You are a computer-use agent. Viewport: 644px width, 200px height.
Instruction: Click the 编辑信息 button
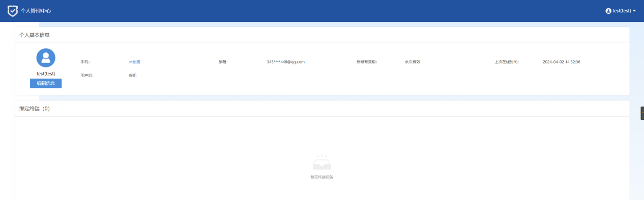click(x=46, y=83)
